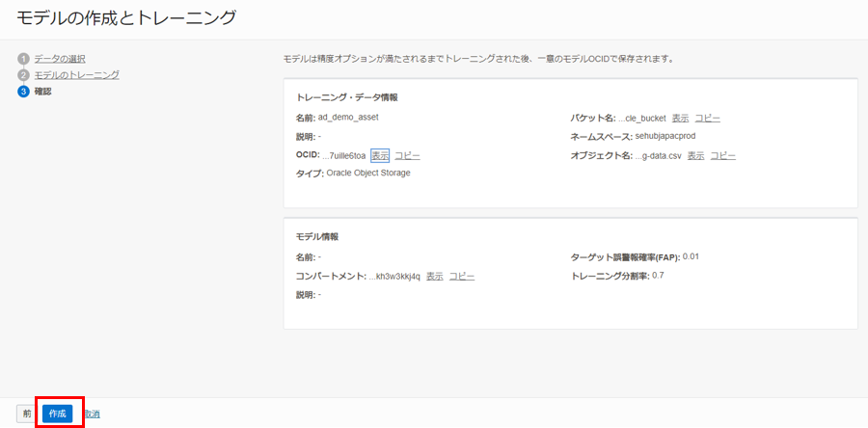Click the step 2 number circle icon

pos(22,75)
